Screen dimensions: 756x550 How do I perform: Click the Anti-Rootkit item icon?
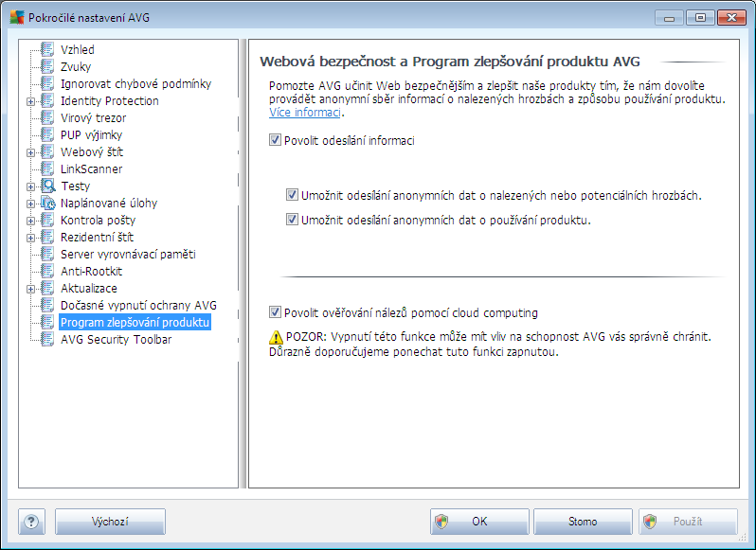[47, 271]
